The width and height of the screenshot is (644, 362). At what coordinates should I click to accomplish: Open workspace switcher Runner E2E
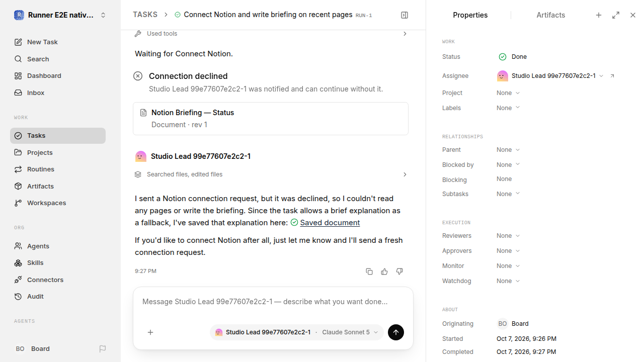tap(60, 15)
